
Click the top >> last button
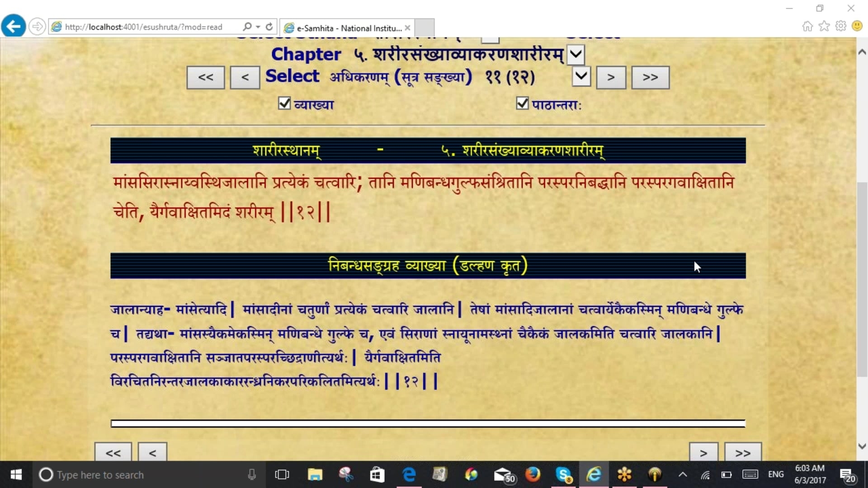click(x=650, y=78)
